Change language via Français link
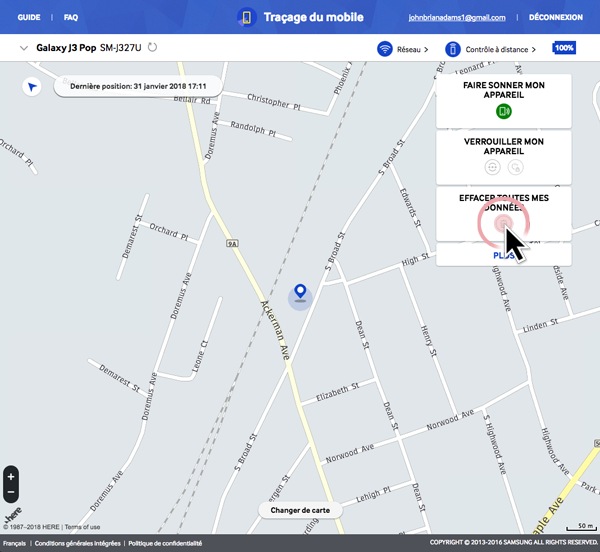Viewport: 600px width, 552px height. point(14,543)
